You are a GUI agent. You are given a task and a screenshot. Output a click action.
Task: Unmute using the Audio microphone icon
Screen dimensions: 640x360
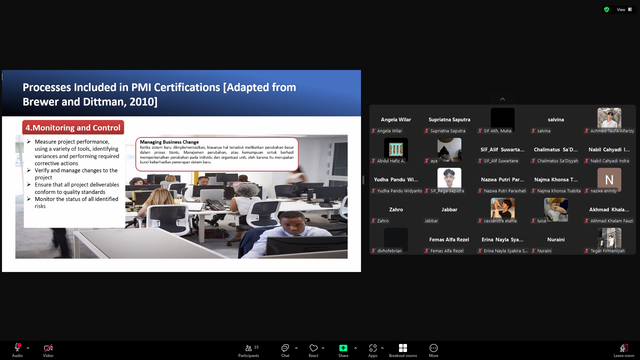point(17,348)
